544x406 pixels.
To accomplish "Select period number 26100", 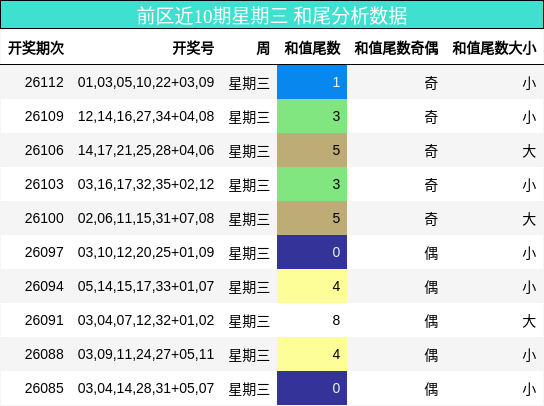I will tap(44, 219).
